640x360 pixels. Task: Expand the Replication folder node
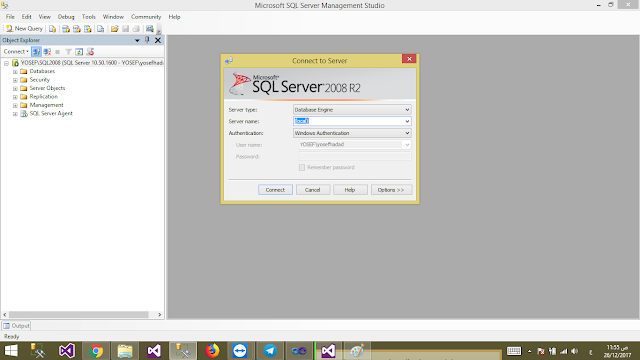[15, 97]
